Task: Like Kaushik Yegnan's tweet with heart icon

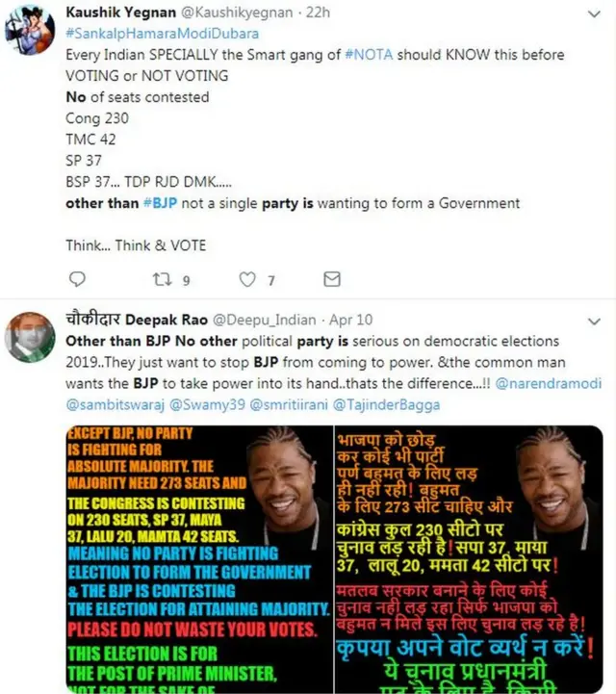Action: tap(247, 279)
